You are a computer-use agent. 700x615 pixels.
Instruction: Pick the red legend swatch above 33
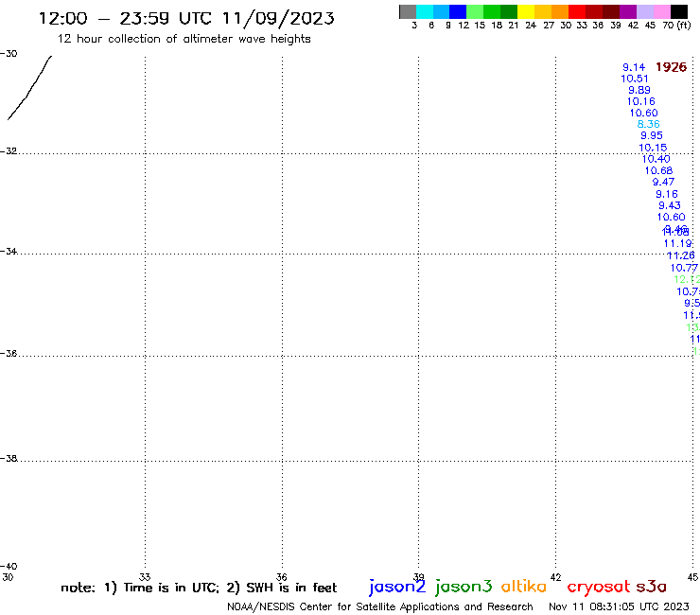point(577,11)
